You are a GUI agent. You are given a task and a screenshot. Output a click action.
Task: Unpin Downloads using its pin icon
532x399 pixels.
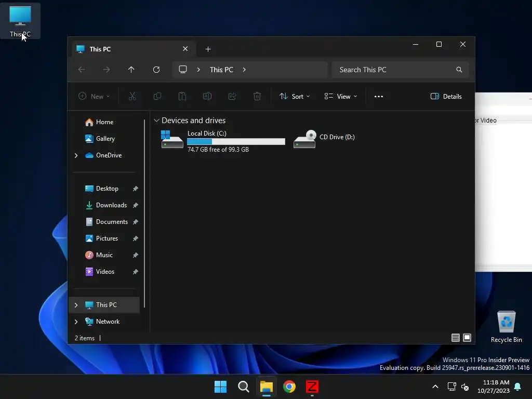pyautogui.click(x=136, y=205)
